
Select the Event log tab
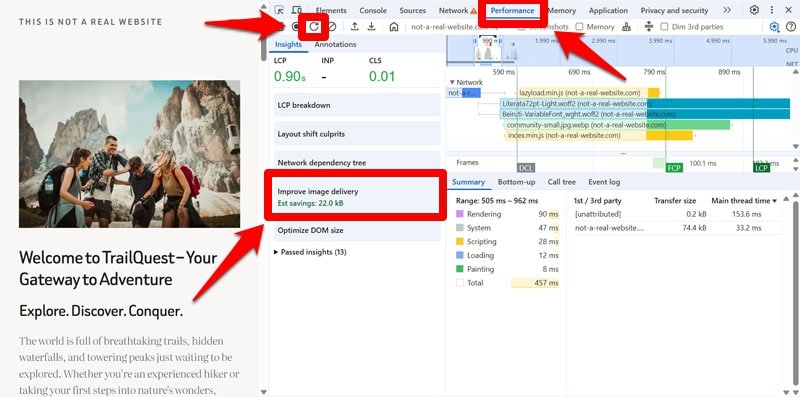point(604,182)
